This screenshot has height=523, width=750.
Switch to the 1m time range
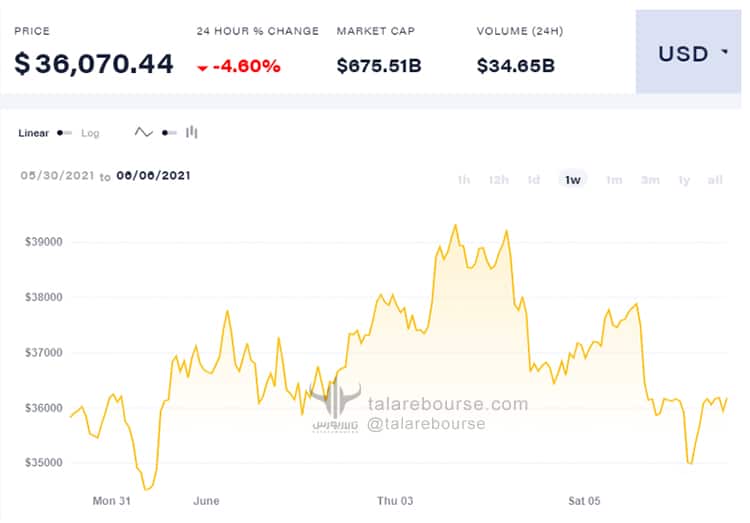click(x=614, y=180)
